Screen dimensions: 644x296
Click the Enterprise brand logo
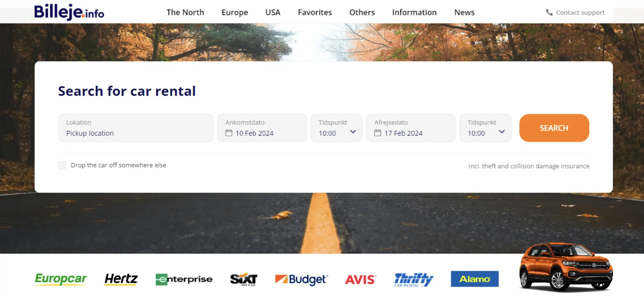tap(184, 279)
